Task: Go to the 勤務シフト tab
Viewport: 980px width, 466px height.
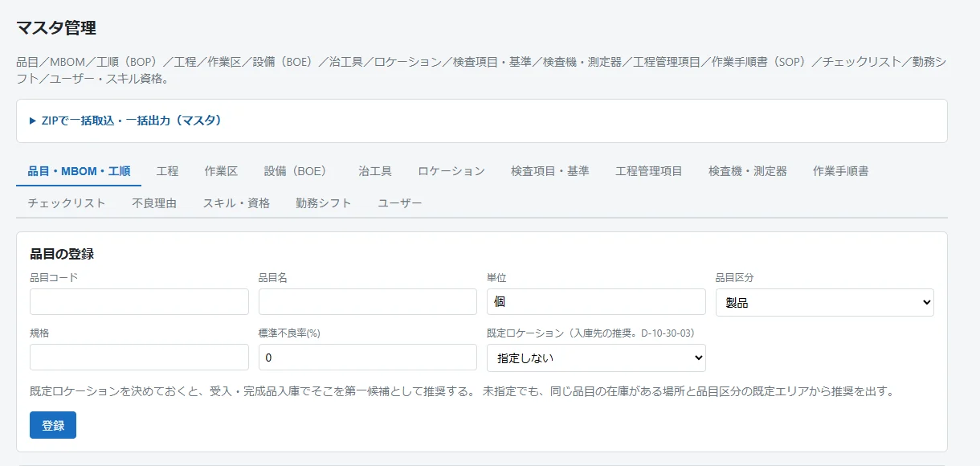Action: 324,203
